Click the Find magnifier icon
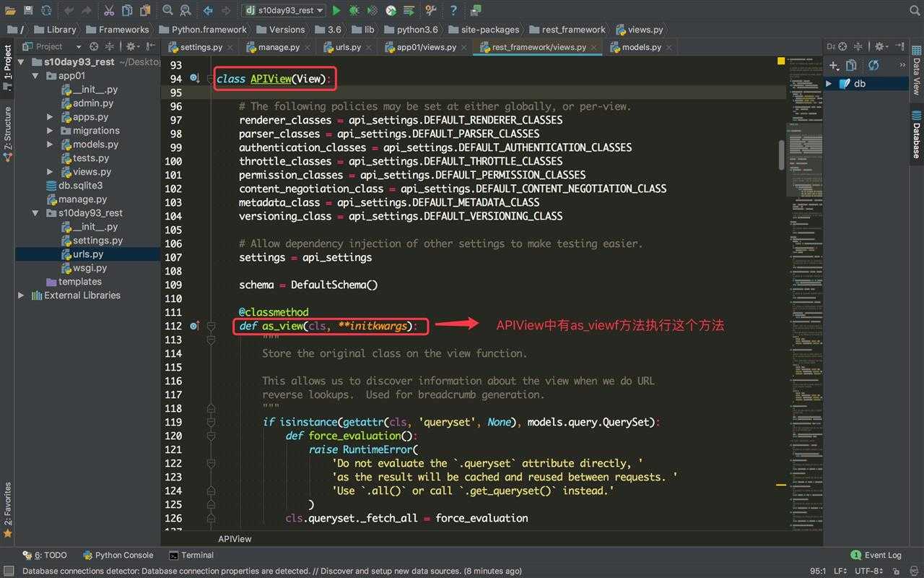The image size is (924, 578). [x=167, y=10]
